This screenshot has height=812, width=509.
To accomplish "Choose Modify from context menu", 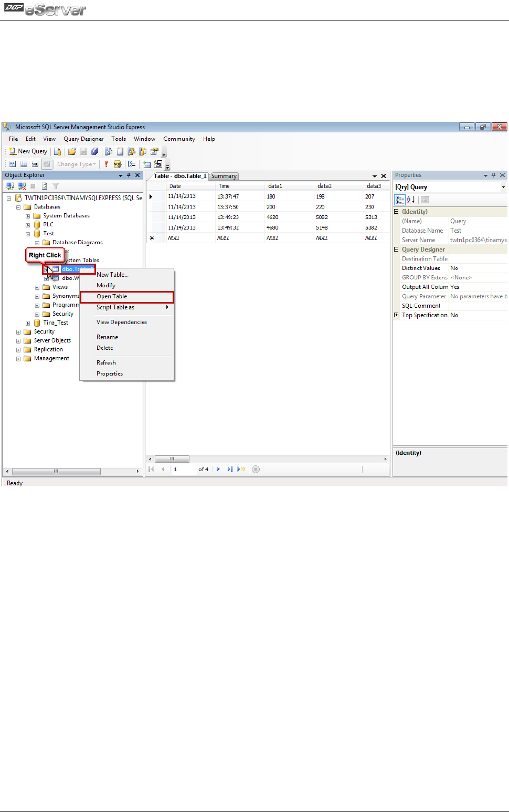I will point(126,286).
